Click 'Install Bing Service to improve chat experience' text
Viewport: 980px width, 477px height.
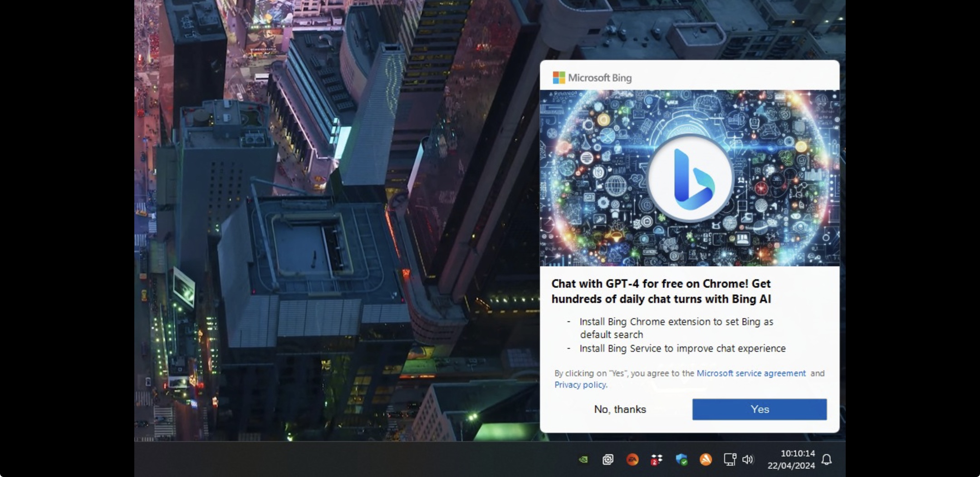[x=682, y=348]
